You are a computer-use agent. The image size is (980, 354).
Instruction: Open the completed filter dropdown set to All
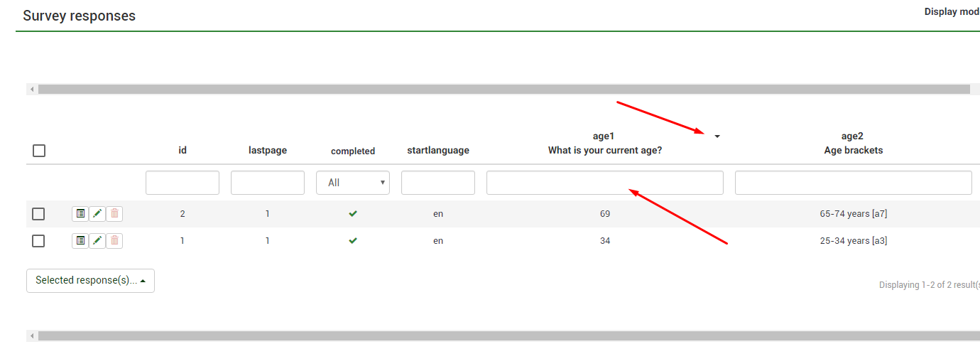353,183
